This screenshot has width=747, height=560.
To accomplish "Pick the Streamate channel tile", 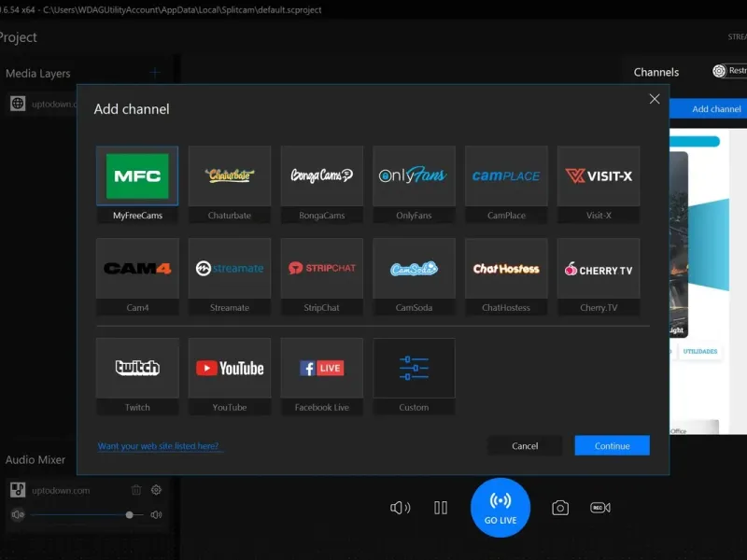I will (x=230, y=276).
